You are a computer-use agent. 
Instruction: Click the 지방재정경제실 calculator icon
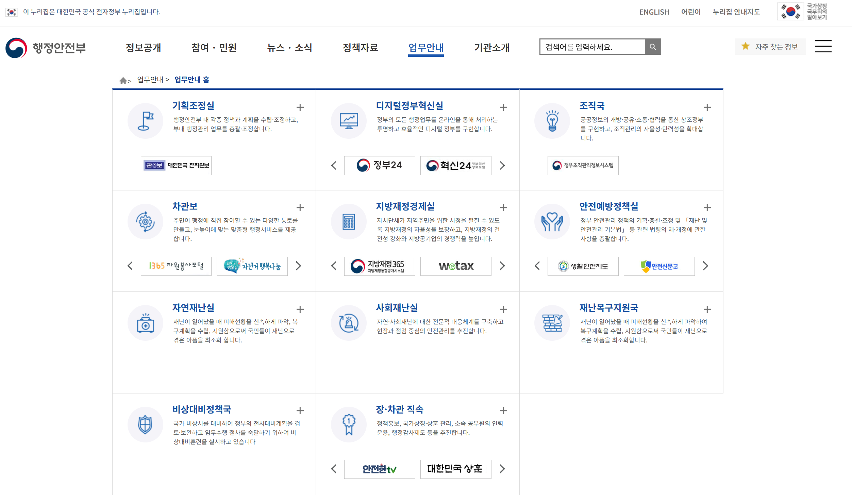pos(349,222)
